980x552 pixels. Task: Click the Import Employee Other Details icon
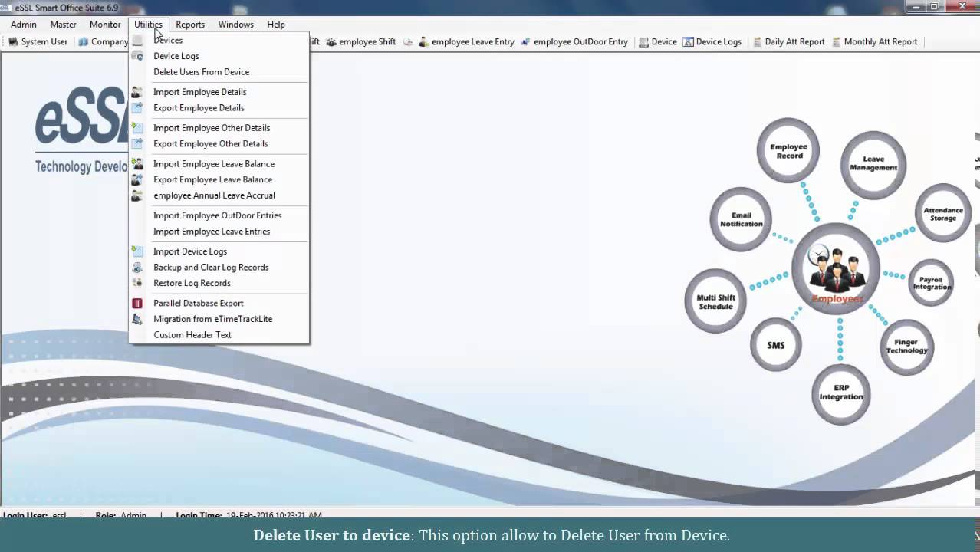pos(137,128)
